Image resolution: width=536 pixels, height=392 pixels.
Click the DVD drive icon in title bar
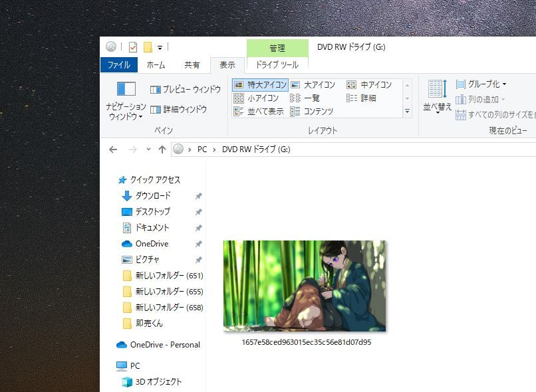111,47
